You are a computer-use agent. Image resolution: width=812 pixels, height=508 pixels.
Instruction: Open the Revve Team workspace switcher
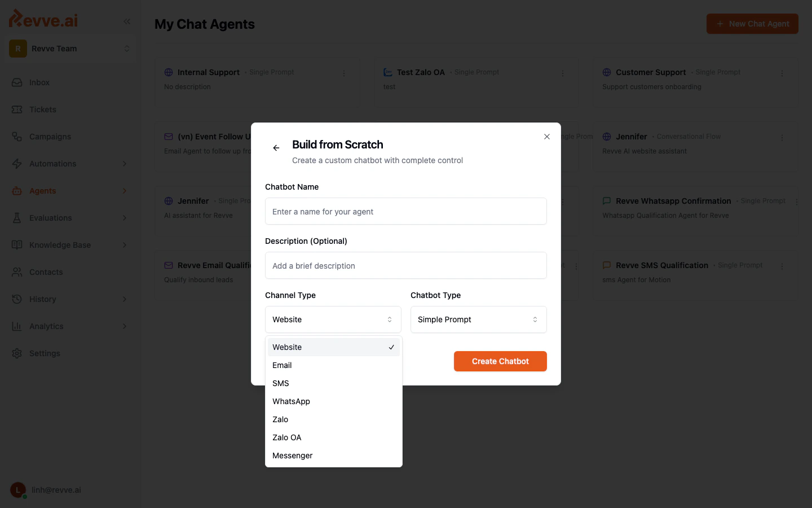coord(70,49)
